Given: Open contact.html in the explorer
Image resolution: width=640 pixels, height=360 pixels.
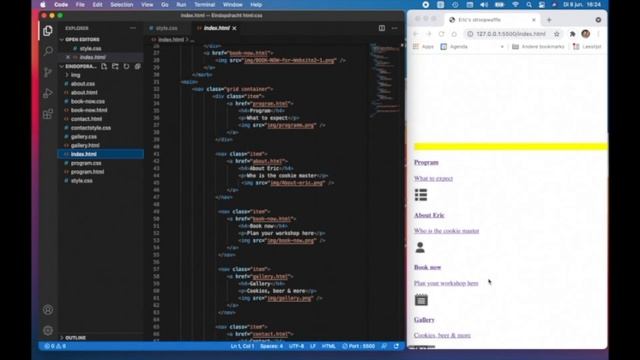Looking at the screenshot, I should pyautogui.click(x=87, y=119).
